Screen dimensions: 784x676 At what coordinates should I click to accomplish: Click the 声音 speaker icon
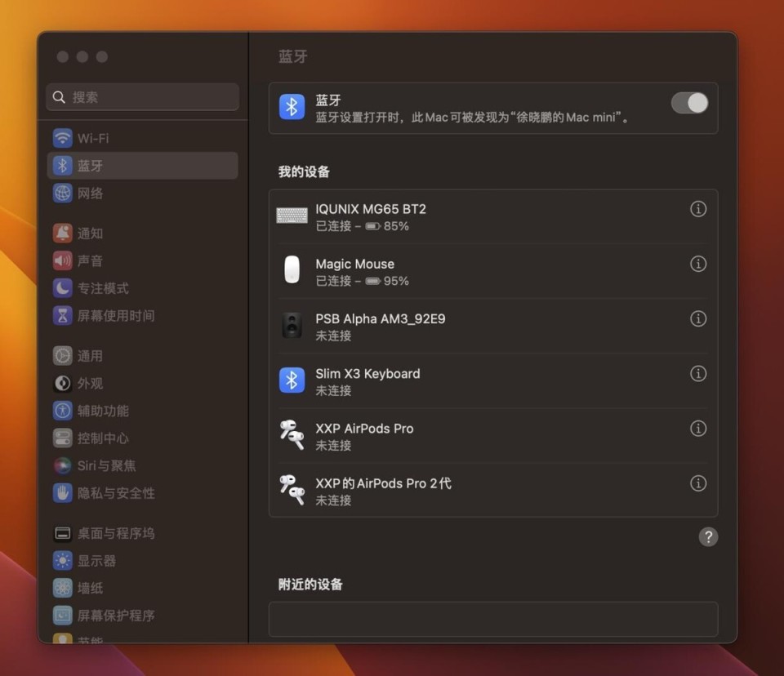point(63,260)
